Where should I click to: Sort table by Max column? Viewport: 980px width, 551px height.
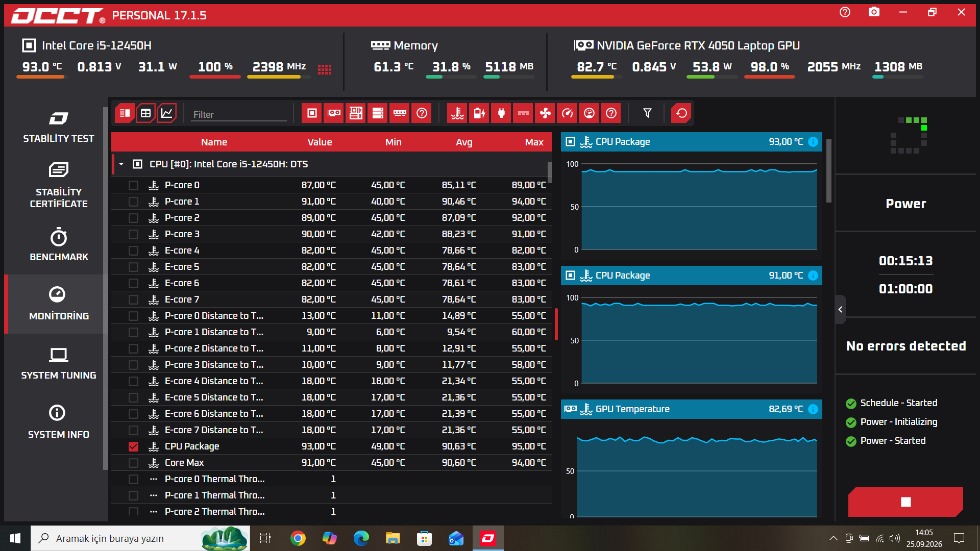534,142
